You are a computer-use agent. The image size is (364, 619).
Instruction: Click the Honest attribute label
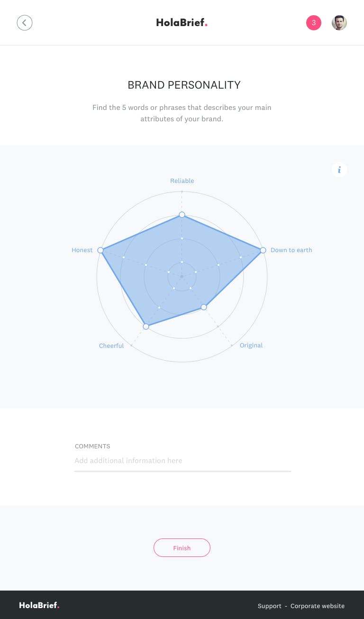click(x=82, y=250)
